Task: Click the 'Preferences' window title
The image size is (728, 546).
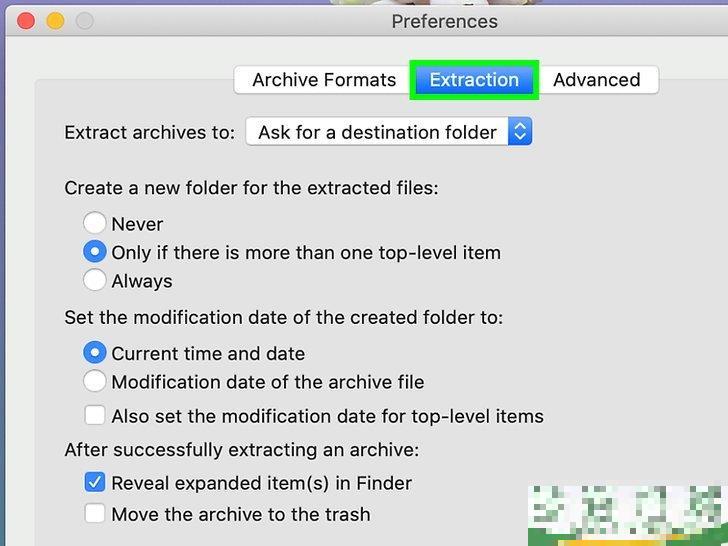Action: tap(444, 21)
